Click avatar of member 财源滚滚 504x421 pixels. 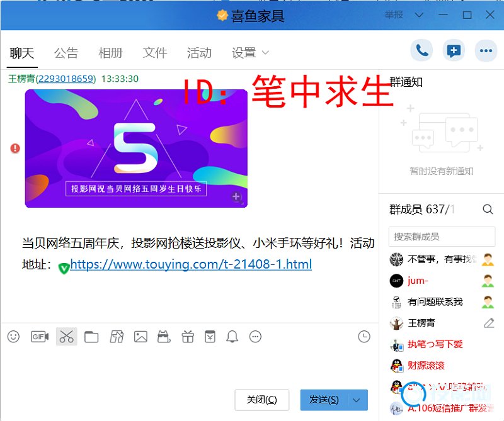pos(397,366)
